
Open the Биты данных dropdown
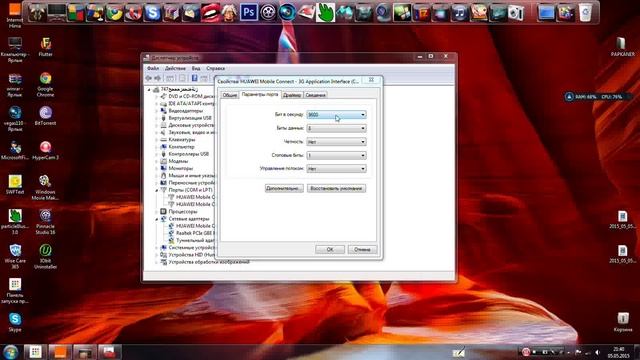coord(336,128)
